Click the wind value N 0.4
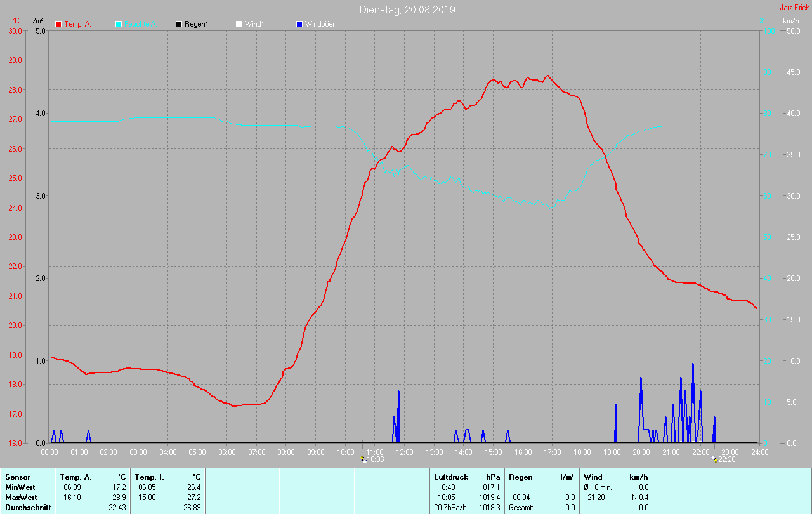This screenshot has height=514, width=812. (x=639, y=498)
